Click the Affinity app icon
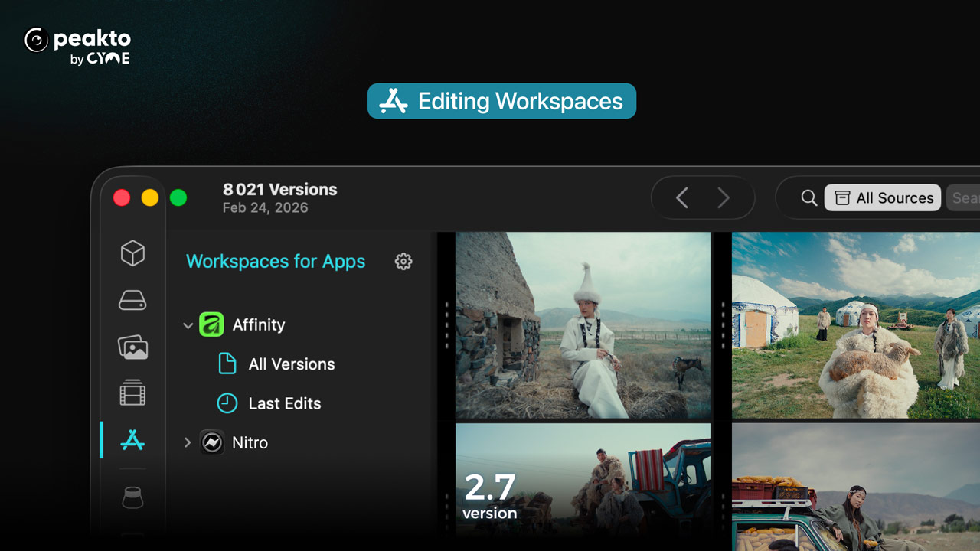The width and height of the screenshot is (980, 551). pyautogui.click(x=211, y=324)
